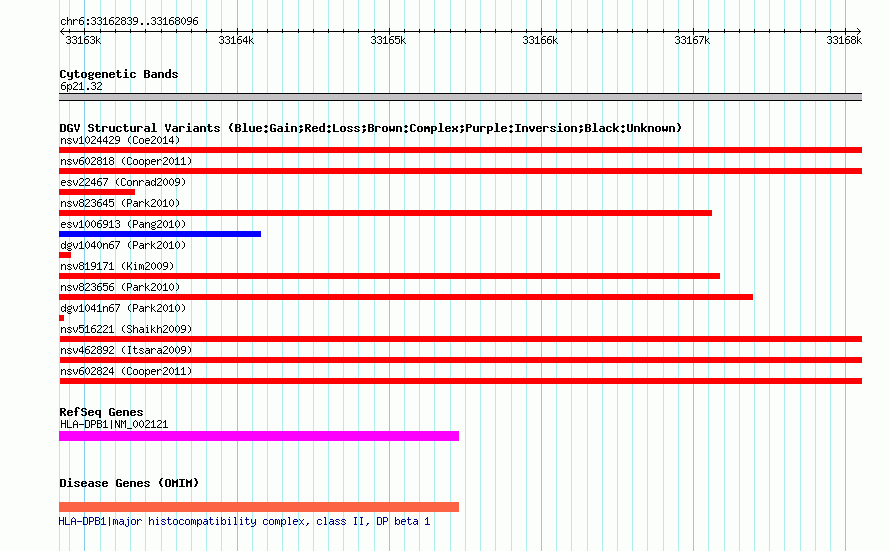Select the nsv823656 (Park2010) red bar

406,297
